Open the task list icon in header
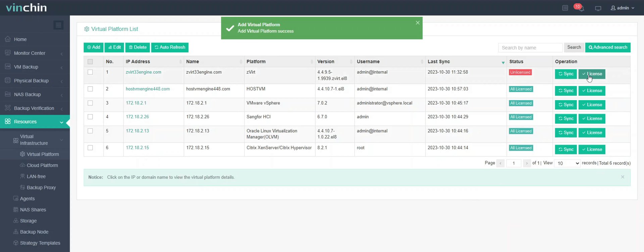This screenshot has height=252, width=644. coord(565,8)
